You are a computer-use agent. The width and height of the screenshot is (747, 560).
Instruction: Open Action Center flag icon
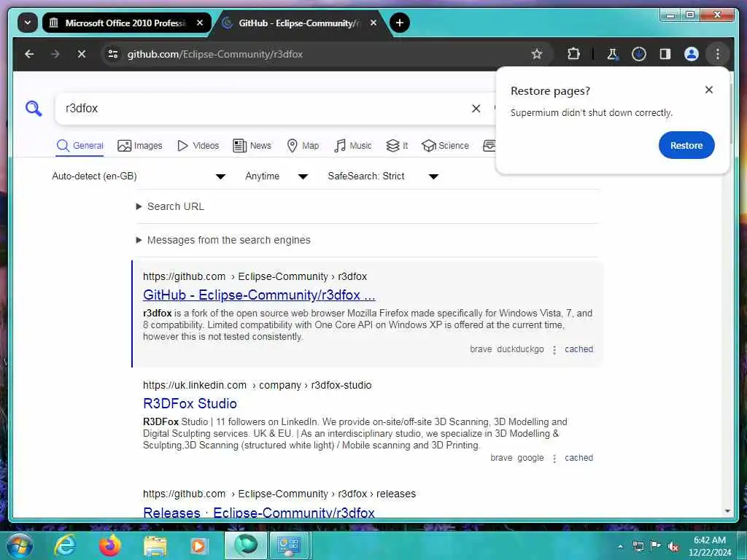(656, 546)
